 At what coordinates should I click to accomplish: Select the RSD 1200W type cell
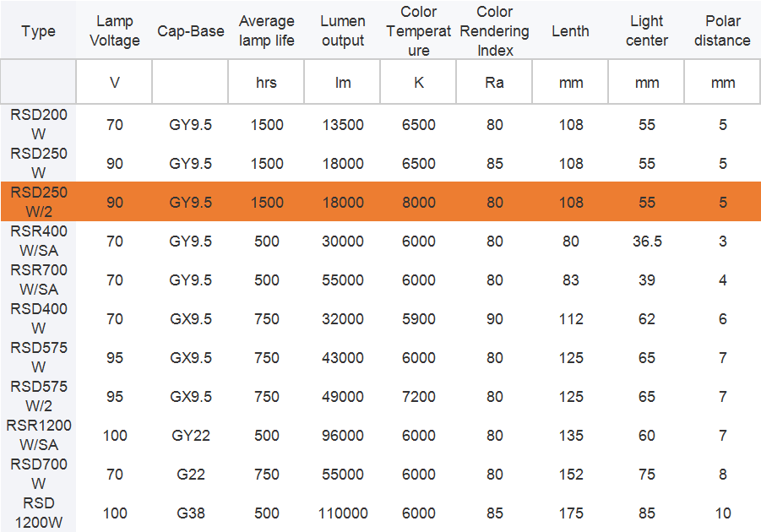click(38, 513)
